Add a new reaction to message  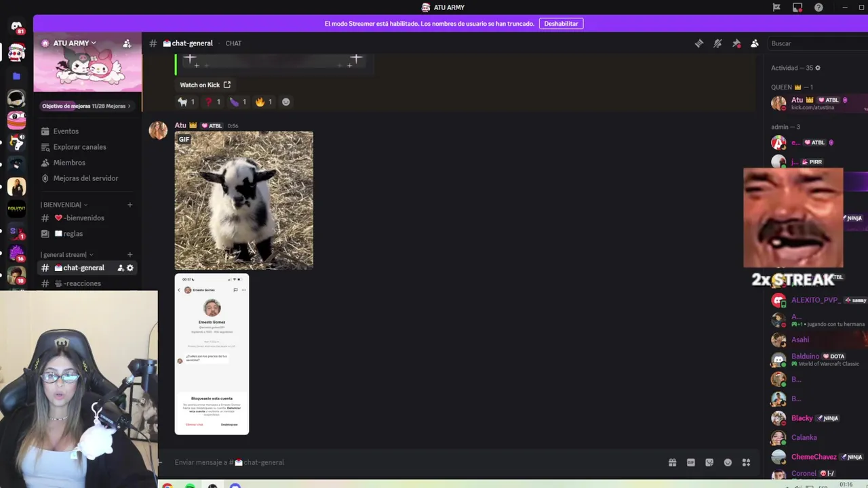tap(285, 102)
